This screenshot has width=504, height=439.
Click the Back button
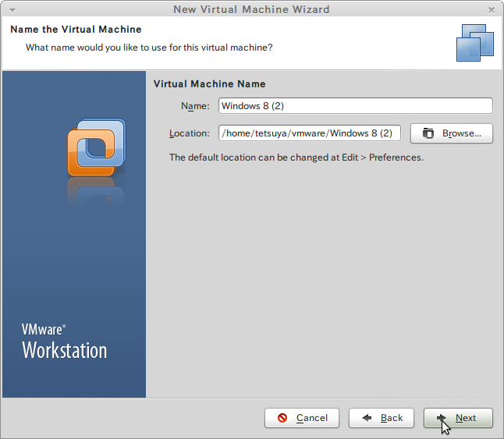(382, 418)
